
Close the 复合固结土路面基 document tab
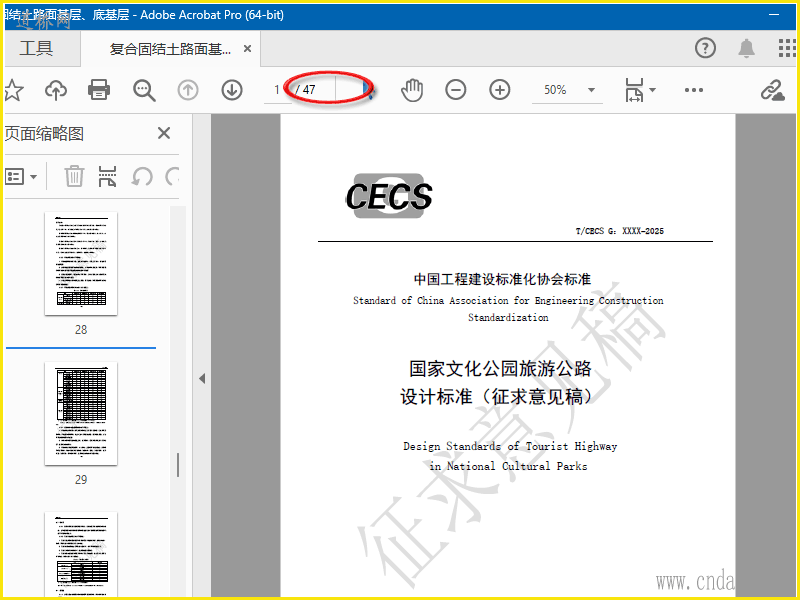pyautogui.click(x=247, y=48)
